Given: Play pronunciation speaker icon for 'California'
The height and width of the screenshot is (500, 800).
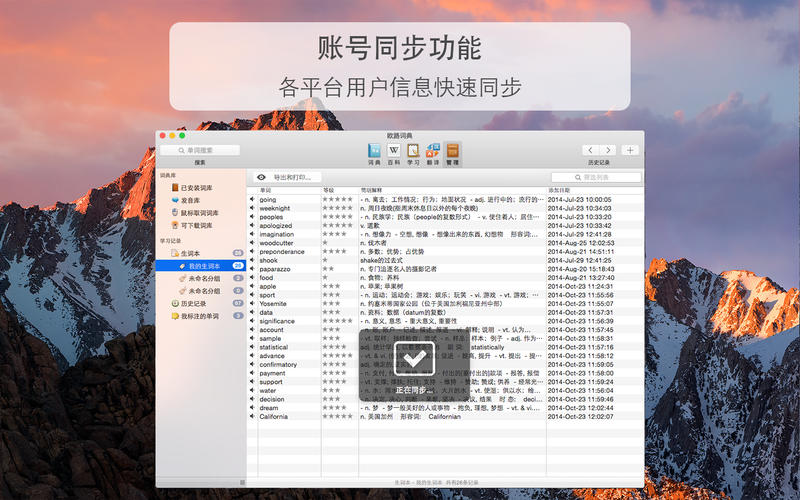Looking at the screenshot, I should pyautogui.click(x=252, y=416).
